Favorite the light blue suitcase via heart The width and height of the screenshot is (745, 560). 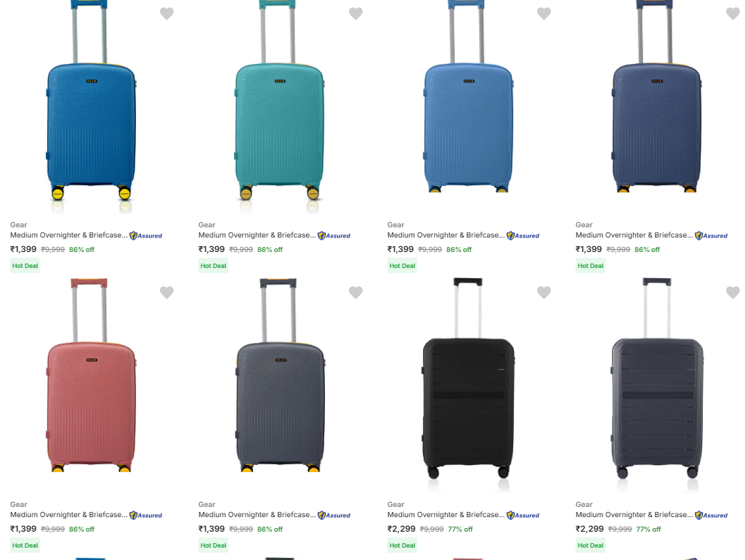tap(544, 14)
